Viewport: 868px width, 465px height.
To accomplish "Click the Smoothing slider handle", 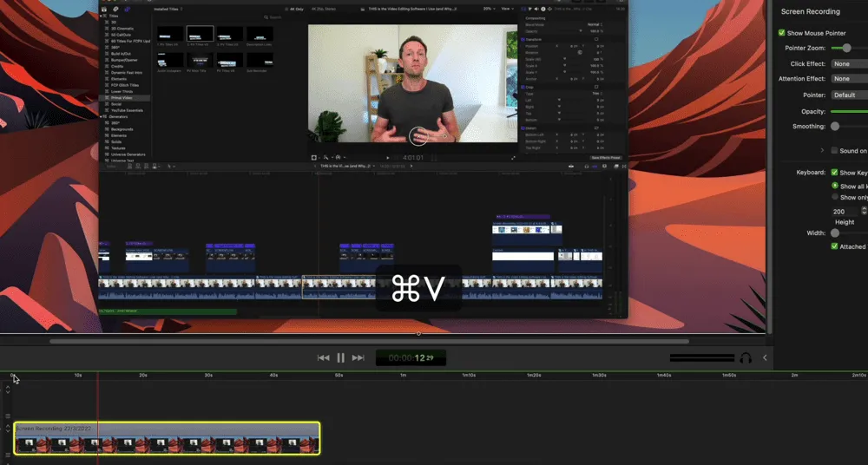I will click(x=835, y=127).
